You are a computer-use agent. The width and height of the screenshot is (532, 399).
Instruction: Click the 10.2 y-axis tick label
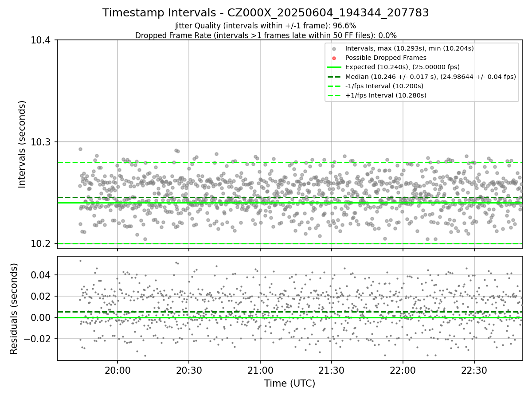(42, 244)
